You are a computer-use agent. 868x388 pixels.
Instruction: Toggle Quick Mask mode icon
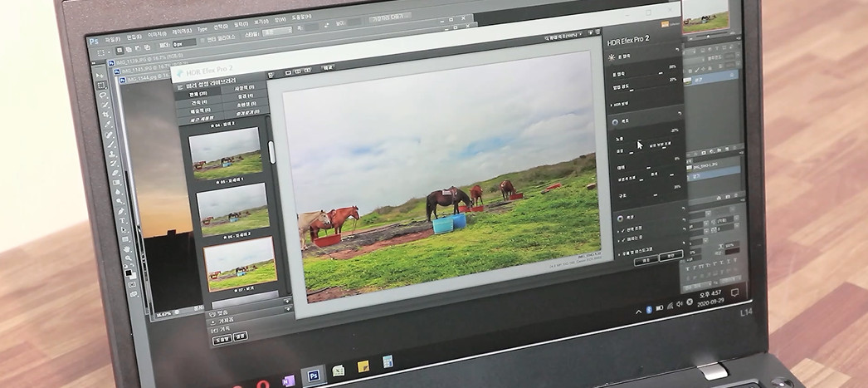click(131, 284)
